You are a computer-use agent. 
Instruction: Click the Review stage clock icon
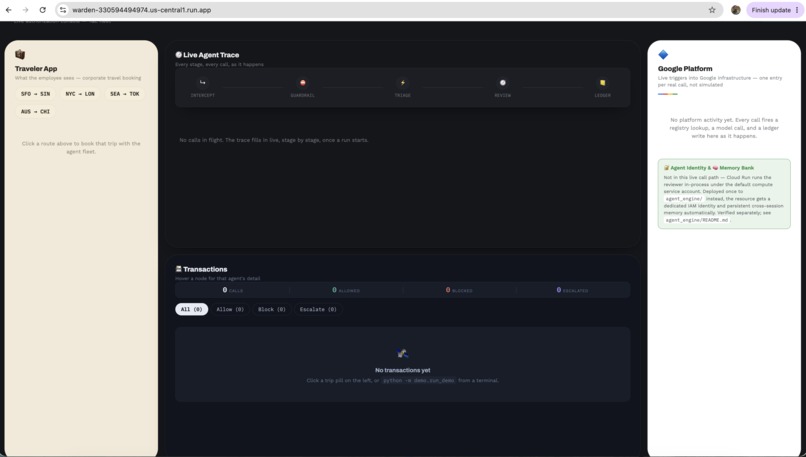click(x=503, y=82)
